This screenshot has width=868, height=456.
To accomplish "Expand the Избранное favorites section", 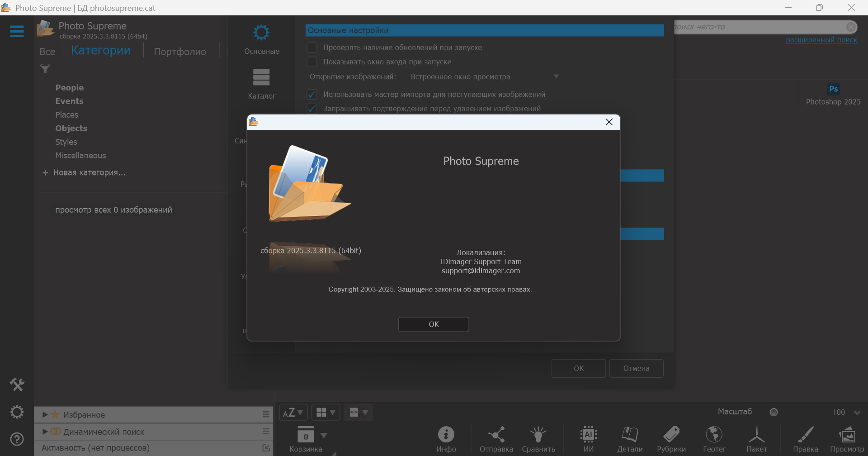I will (x=45, y=415).
